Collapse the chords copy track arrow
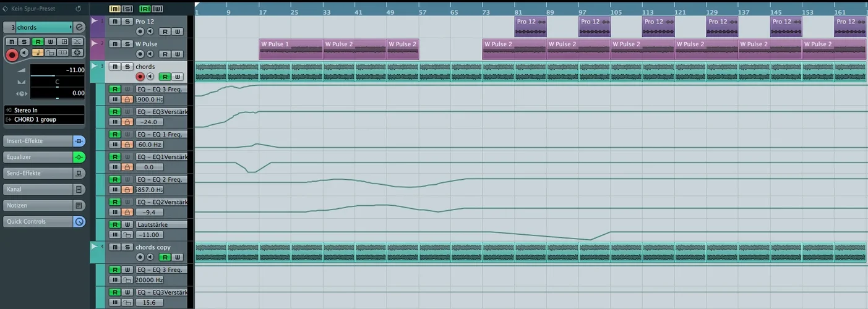This screenshot has width=868, height=309. 94,246
